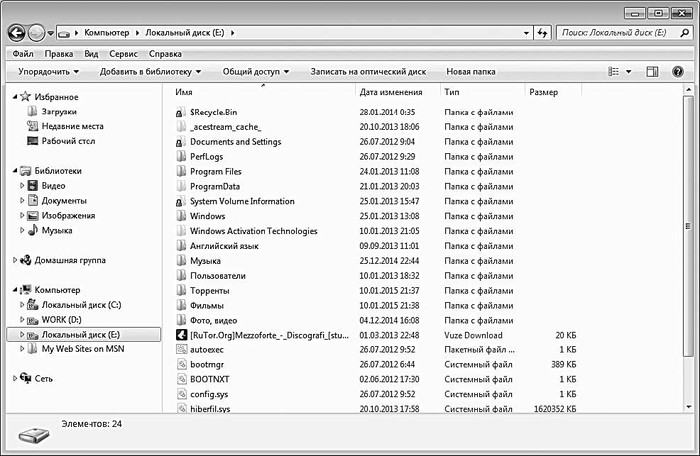700x456 pixels.
Task: Collapse the Компьютер tree node
Action: (x=15, y=290)
